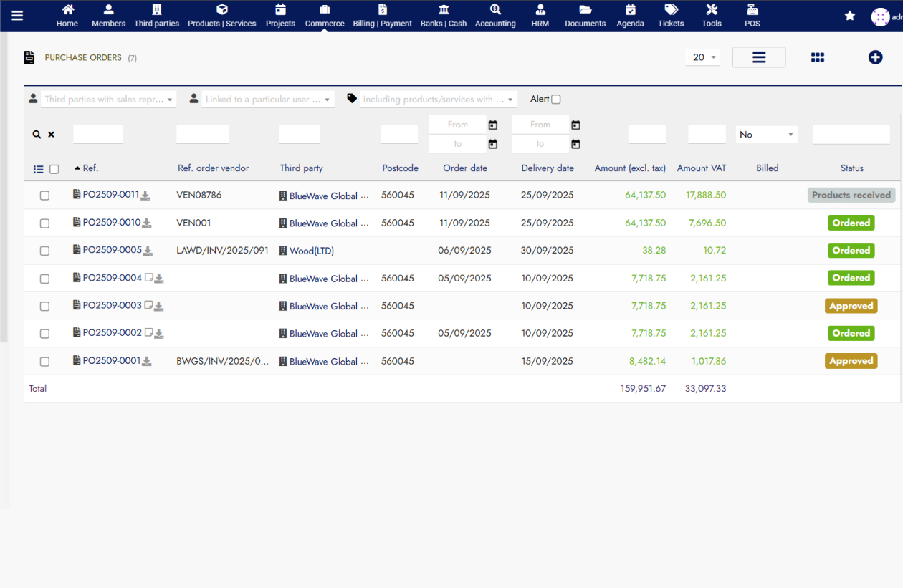Tick the checkbox for PO2509-0010 row
The width and height of the screenshot is (903, 588).
(44, 223)
